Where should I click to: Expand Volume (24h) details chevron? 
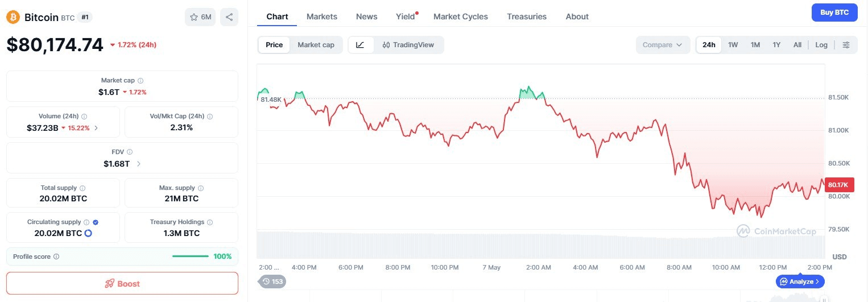[96, 128]
